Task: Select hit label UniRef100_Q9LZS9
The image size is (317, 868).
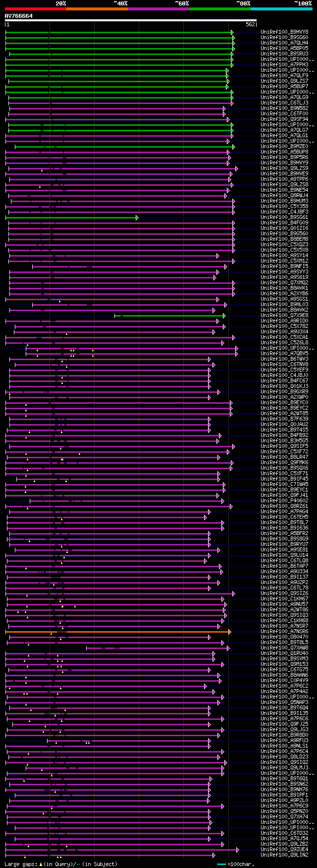Action: coord(284,168)
